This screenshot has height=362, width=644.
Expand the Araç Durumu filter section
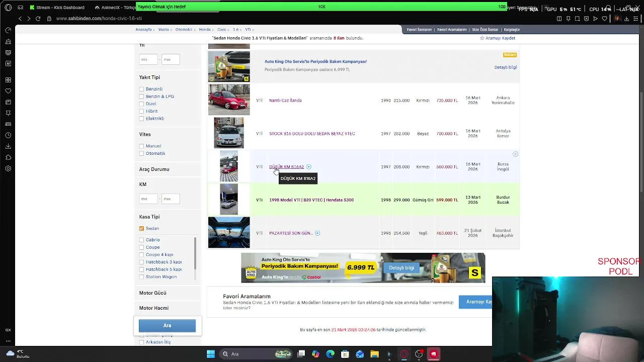[x=154, y=169]
